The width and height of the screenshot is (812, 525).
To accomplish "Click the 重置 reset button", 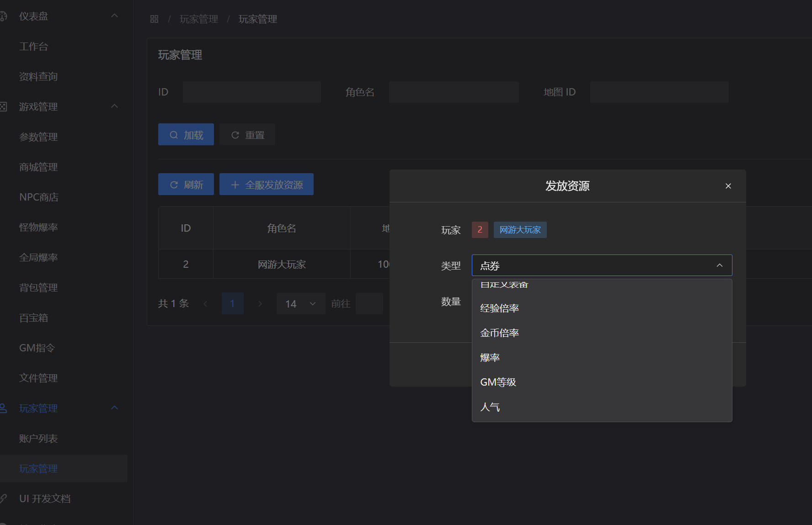I will tap(247, 134).
